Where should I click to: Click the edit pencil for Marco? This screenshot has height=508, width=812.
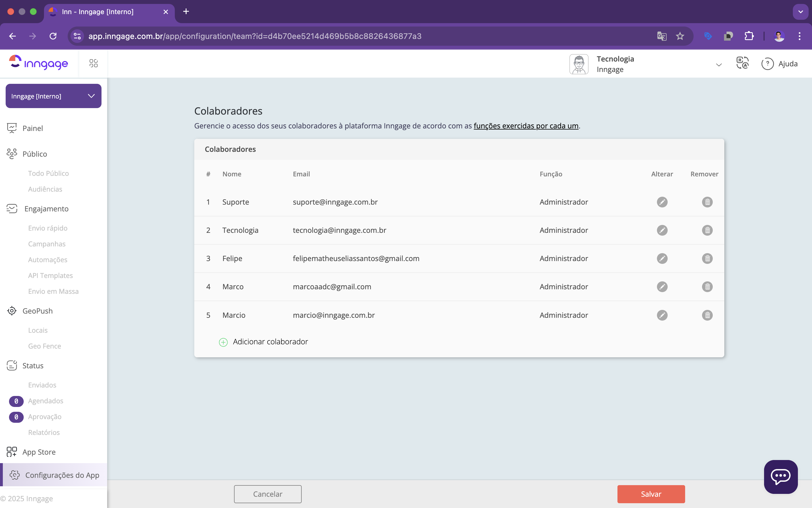(662, 286)
